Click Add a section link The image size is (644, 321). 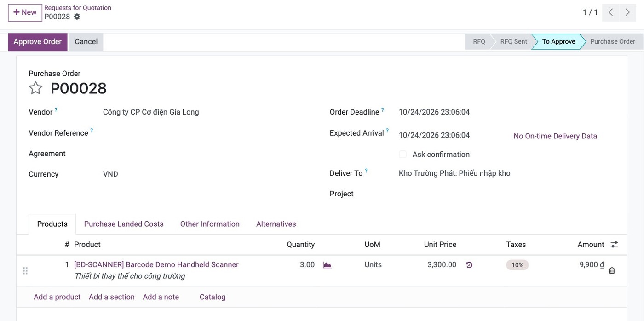point(112,297)
